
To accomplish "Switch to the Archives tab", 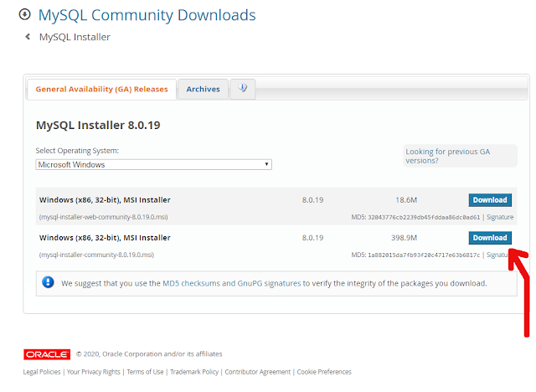I will 203,89.
